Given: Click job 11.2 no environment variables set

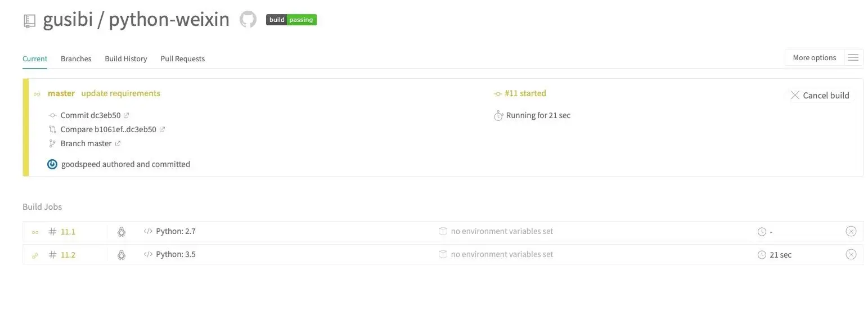Looking at the screenshot, I should click(502, 254).
